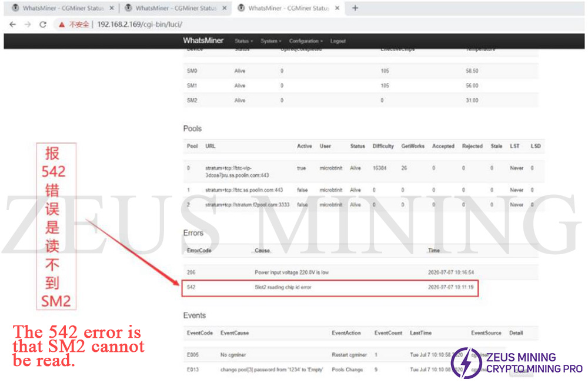588x386 pixels.
Task: Expand the System dropdown menu
Action: 270,41
